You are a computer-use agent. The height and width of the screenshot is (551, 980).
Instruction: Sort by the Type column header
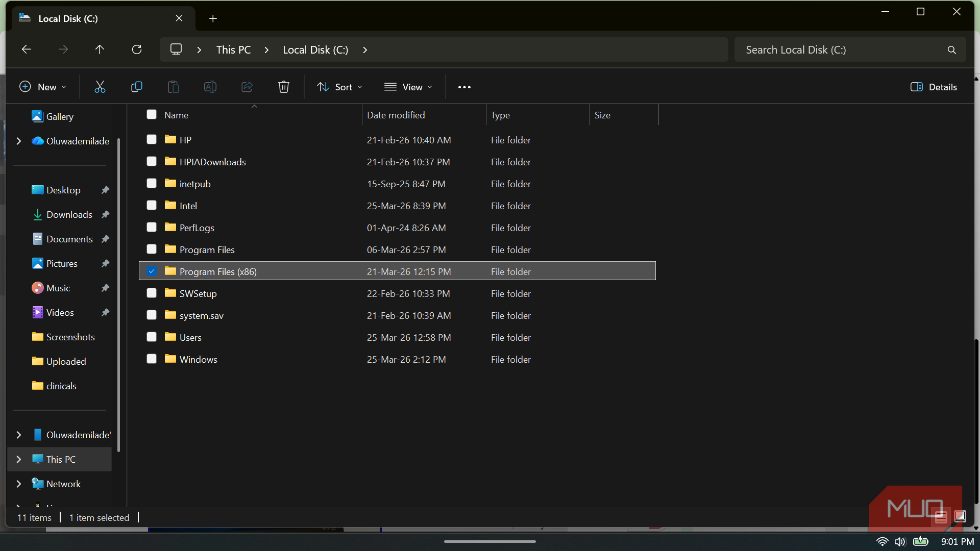[x=538, y=115]
